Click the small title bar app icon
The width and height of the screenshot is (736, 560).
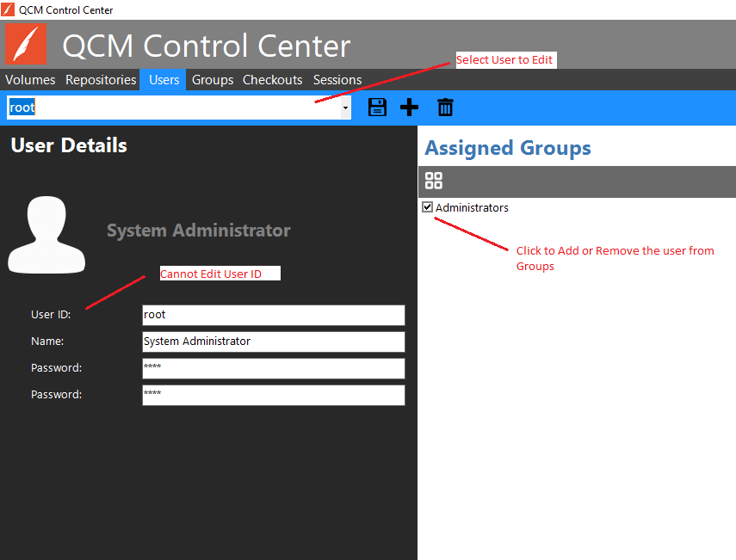click(8, 9)
